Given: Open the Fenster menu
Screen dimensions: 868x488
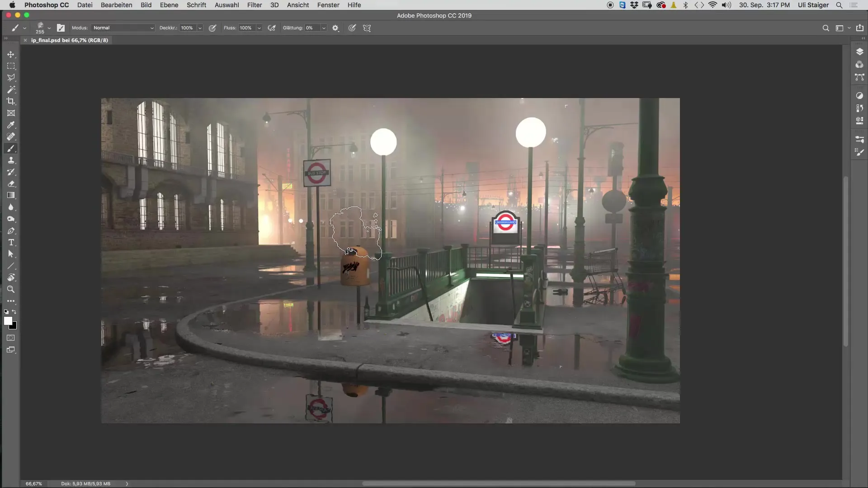Looking at the screenshot, I should [328, 5].
